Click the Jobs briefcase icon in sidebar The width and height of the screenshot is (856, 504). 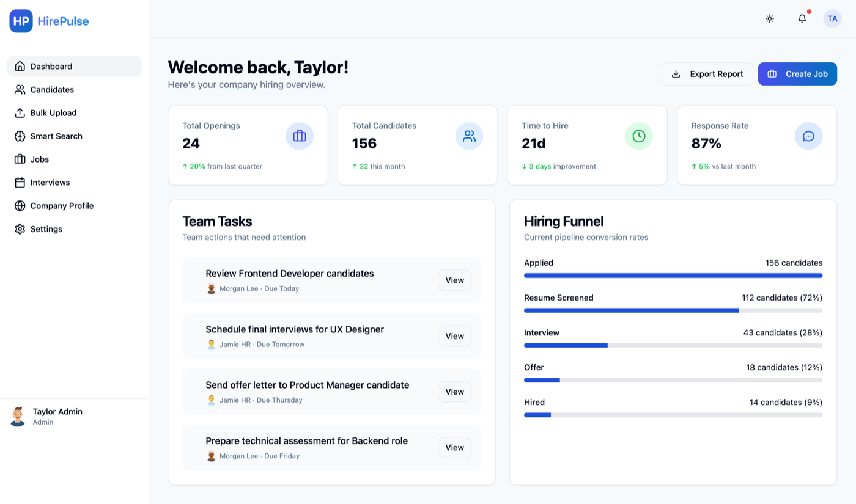coord(20,159)
